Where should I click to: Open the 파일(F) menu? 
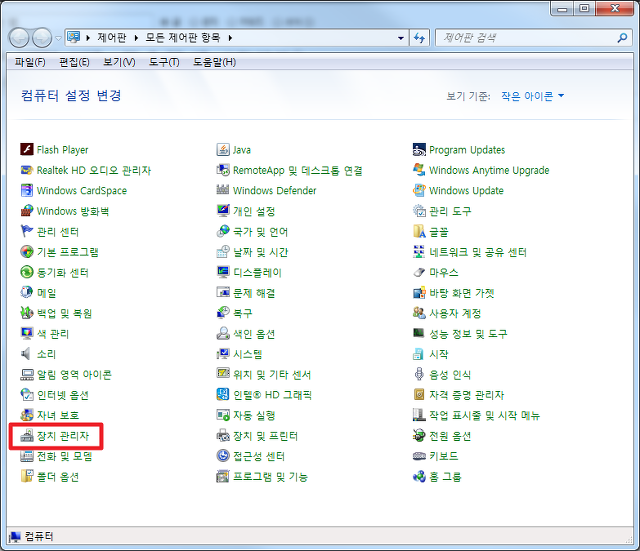[30, 62]
